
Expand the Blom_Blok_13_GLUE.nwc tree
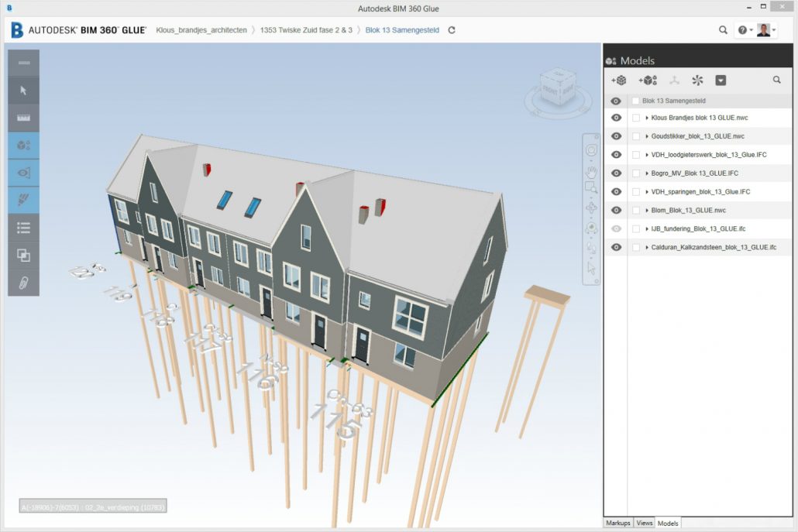[x=647, y=210]
